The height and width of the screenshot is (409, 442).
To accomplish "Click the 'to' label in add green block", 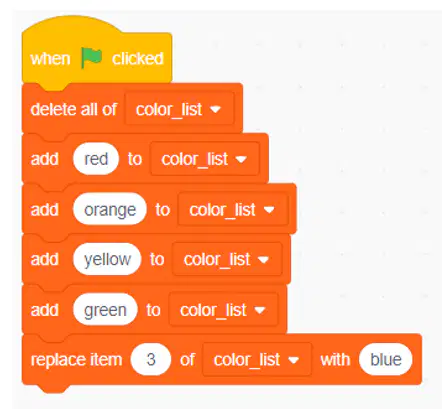I will click(x=153, y=310).
